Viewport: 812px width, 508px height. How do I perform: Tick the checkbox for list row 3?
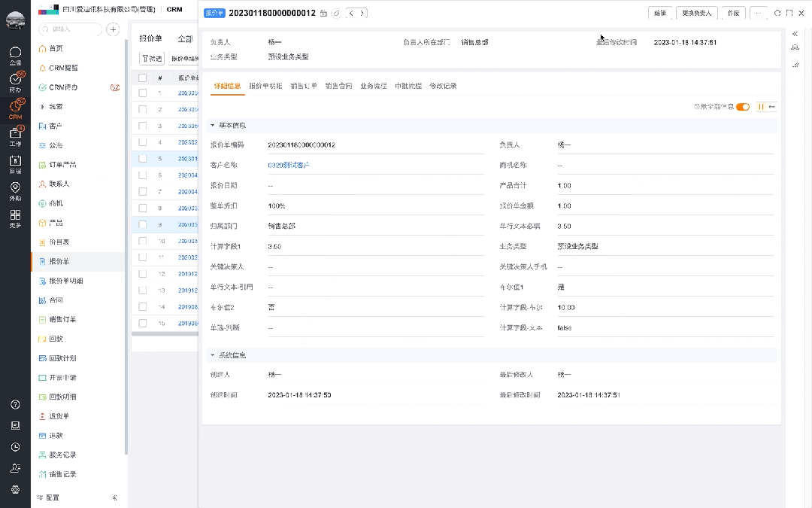click(142, 126)
